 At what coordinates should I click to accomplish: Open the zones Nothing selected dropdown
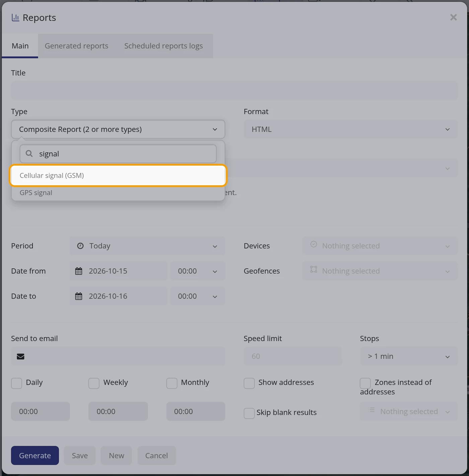[x=409, y=411]
